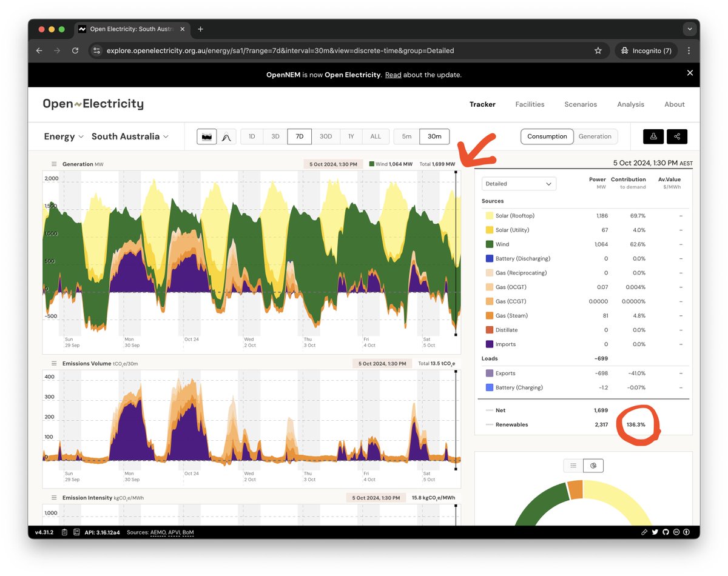This screenshot has width=728, height=576.
Task: Open the Tracker nav item
Action: tap(482, 104)
